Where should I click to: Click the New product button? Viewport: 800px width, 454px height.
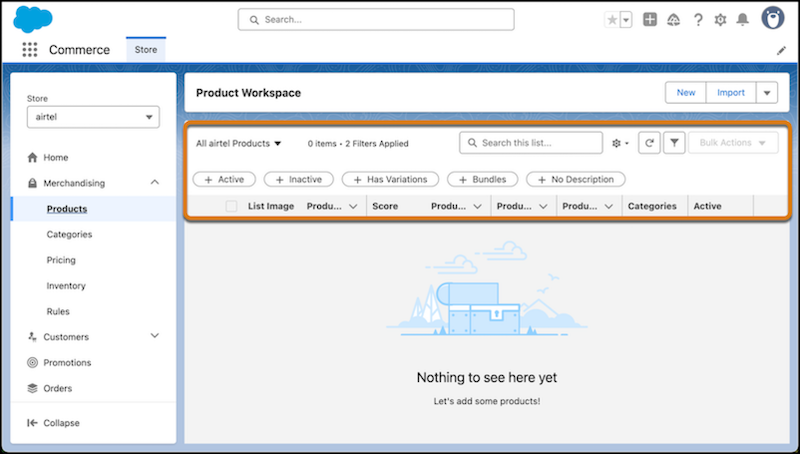tap(686, 92)
